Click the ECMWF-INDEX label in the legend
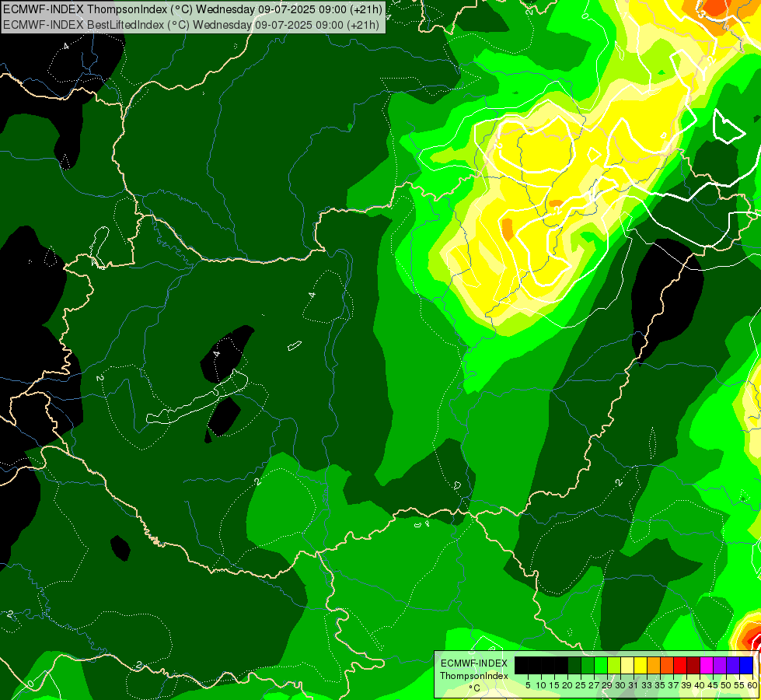The image size is (761, 700). [473, 663]
